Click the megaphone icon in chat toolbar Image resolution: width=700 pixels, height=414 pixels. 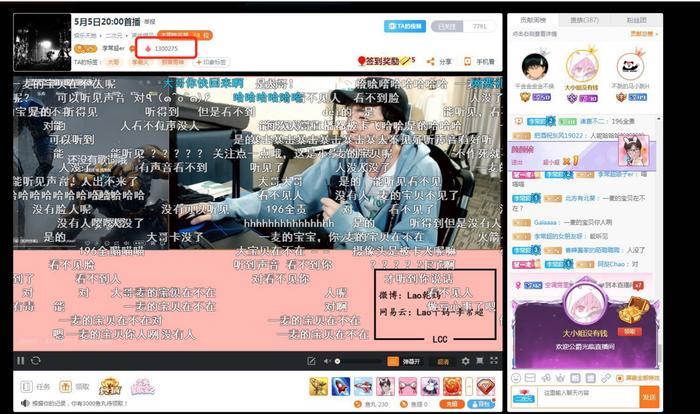[x=546, y=378]
